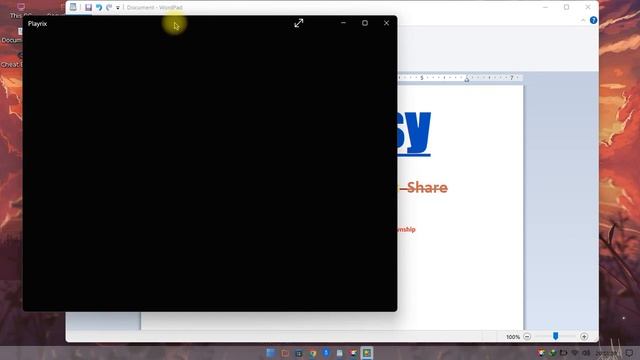Collapse the WordPad ribbon using the chevron

click(583, 20)
